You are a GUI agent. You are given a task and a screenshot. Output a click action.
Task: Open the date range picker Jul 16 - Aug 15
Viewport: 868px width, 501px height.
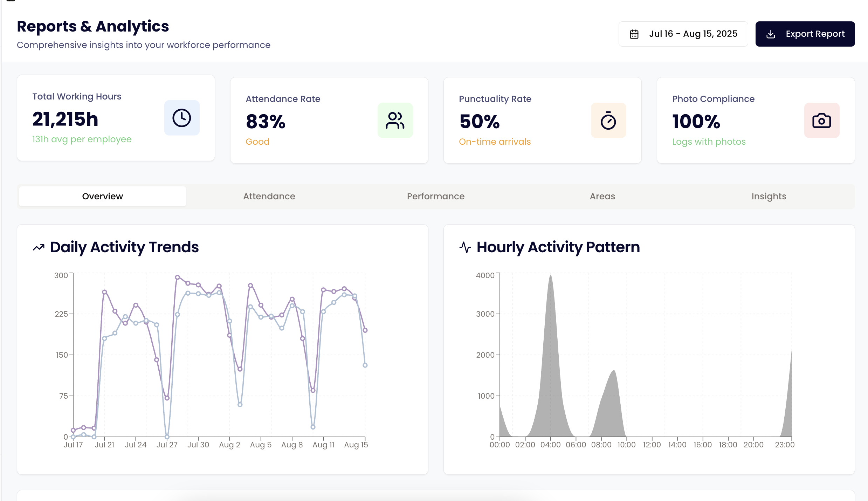pyautogui.click(x=683, y=34)
